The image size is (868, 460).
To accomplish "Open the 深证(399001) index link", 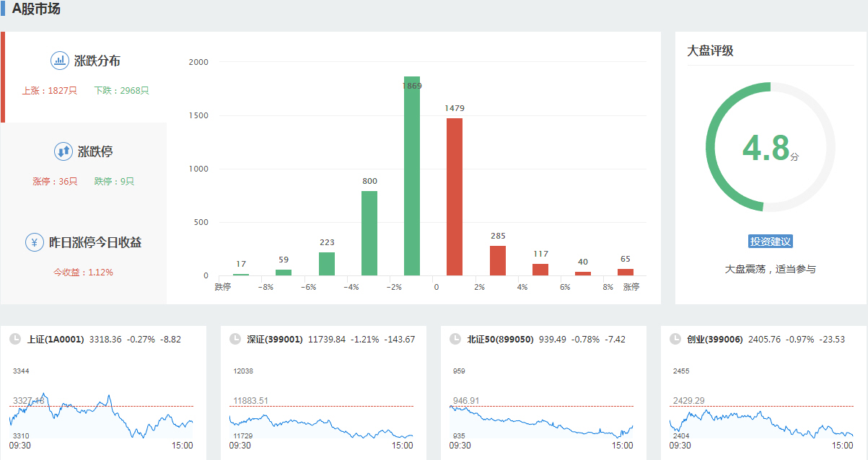I will click(276, 339).
